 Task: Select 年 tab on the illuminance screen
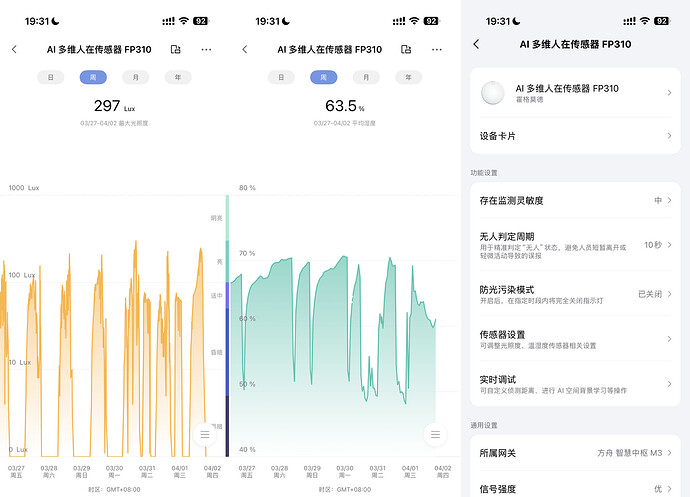(178, 77)
